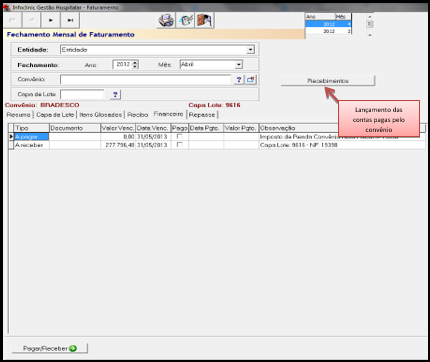Click the 277.796,48 Valor Venc. cell
Screen dimensions: 430x362
click(118, 145)
